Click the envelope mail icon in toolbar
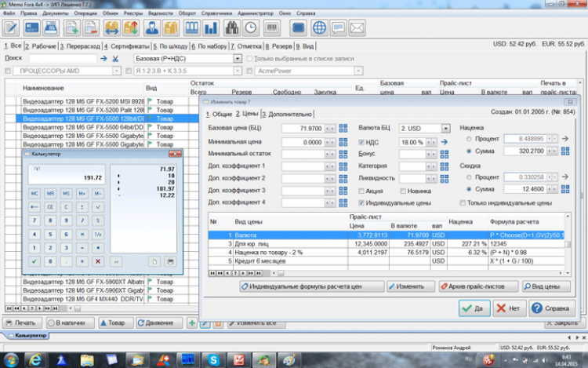 tap(359, 27)
